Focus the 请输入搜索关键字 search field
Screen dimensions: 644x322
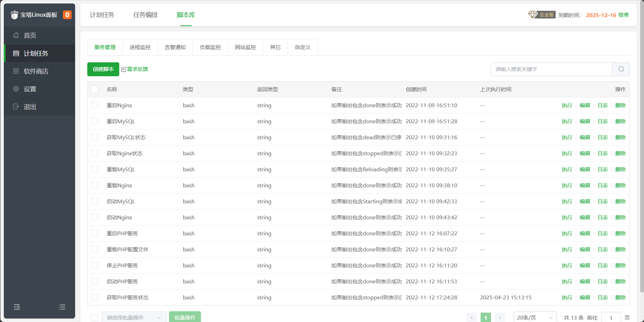click(x=552, y=69)
